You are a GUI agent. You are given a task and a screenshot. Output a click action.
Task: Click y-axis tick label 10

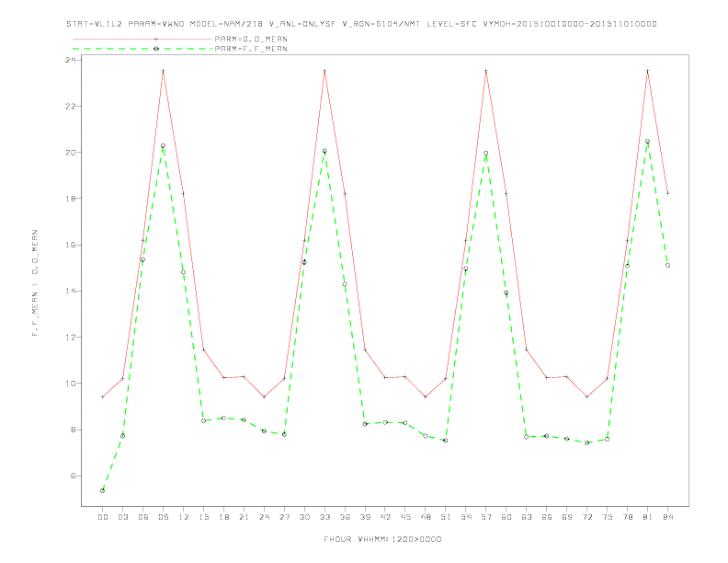pos(71,384)
